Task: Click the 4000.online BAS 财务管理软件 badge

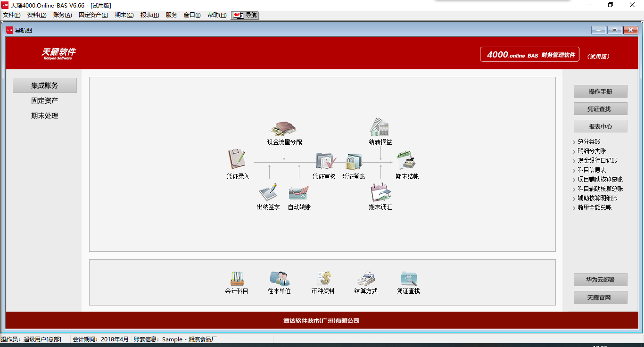Action: pos(530,54)
